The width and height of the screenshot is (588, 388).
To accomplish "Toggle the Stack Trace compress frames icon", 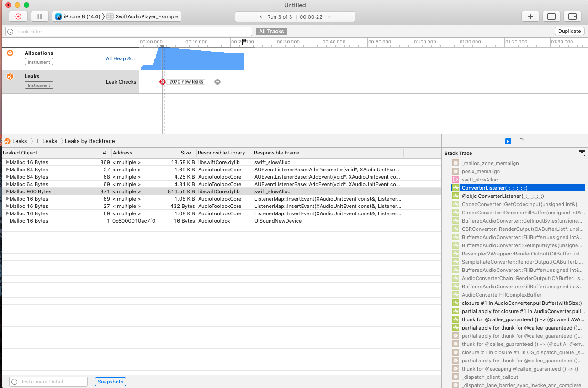I will click(582, 153).
